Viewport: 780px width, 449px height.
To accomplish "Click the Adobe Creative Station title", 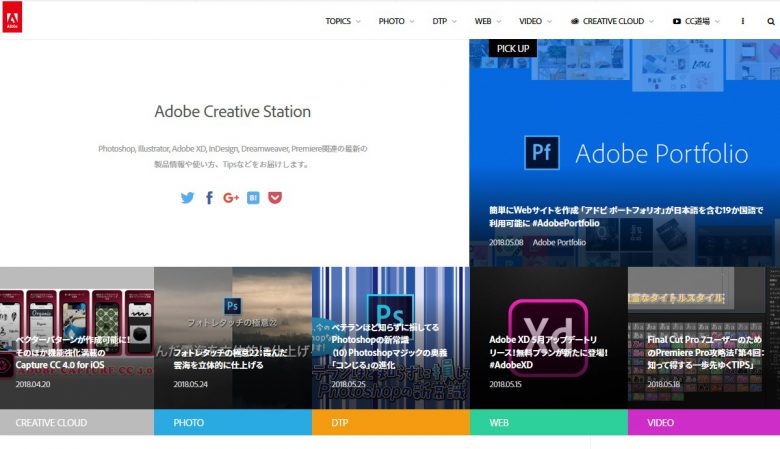I will click(x=232, y=111).
